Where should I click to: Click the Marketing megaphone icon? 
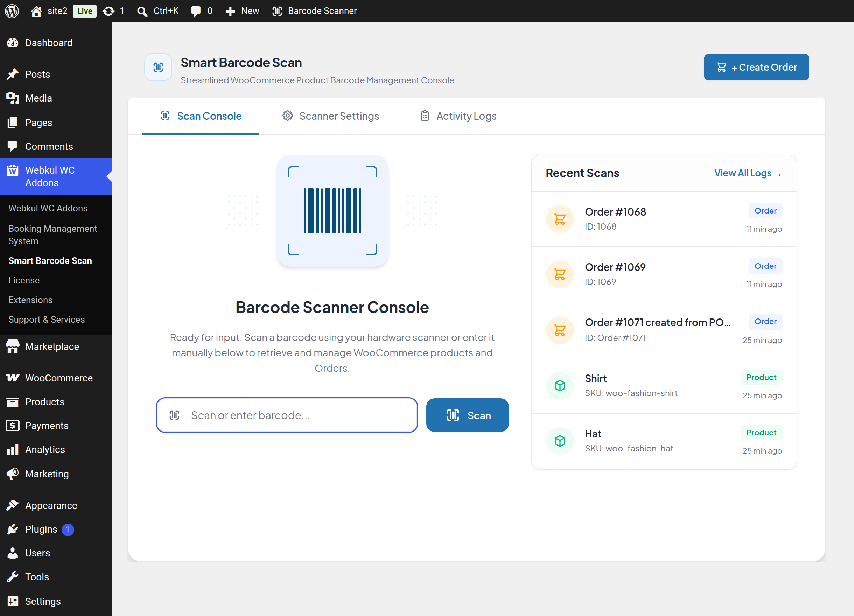[13, 474]
